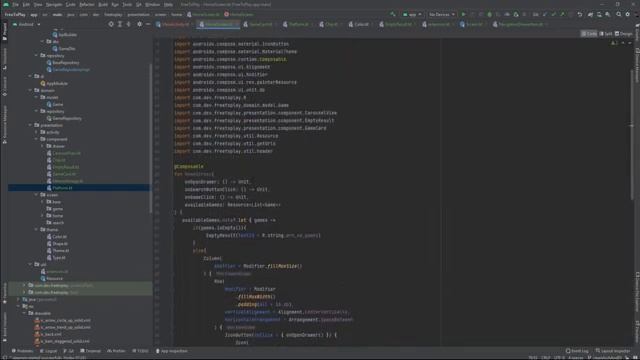Open the Profiler tool window
Image resolution: width=640 pixels, height=360 pixels.
(x=116, y=351)
